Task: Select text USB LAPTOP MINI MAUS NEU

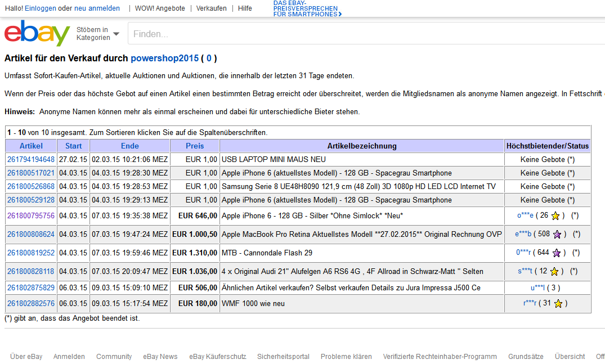Action: [x=274, y=159]
